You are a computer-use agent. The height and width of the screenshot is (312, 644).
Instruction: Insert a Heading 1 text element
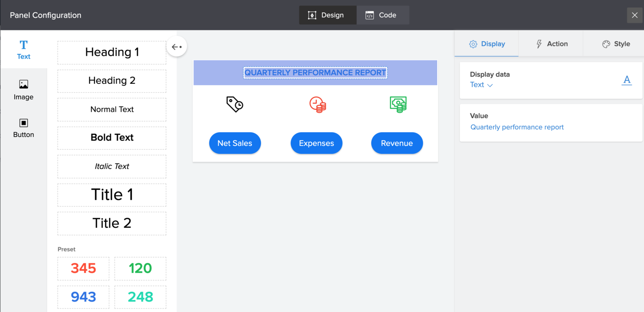click(111, 52)
